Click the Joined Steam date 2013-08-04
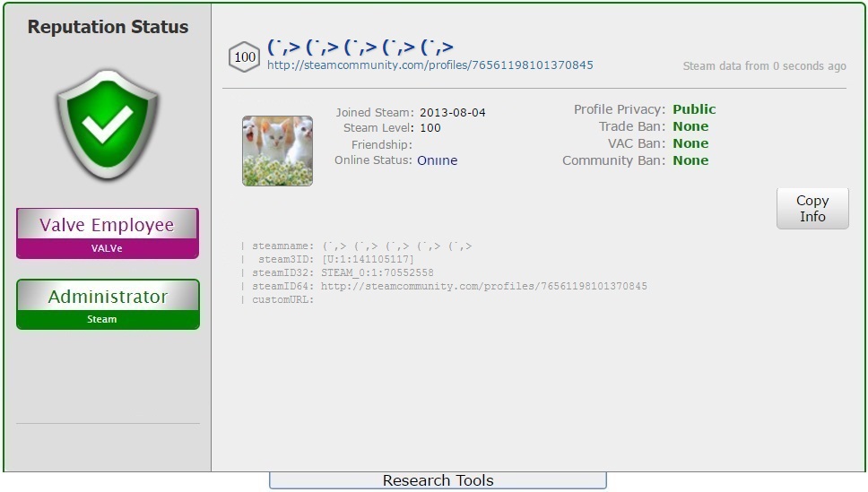868x492 pixels. click(x=452, y=113)
